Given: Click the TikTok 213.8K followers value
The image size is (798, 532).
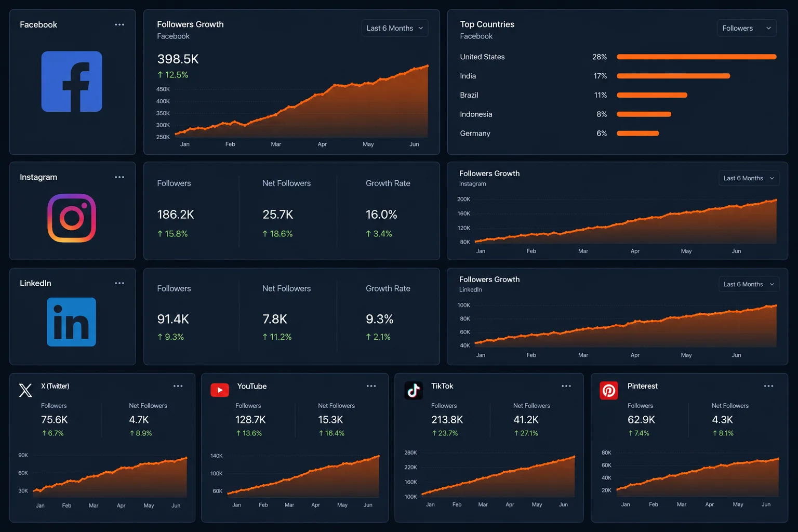Looking at the screenshot, I should pos(447,420).
